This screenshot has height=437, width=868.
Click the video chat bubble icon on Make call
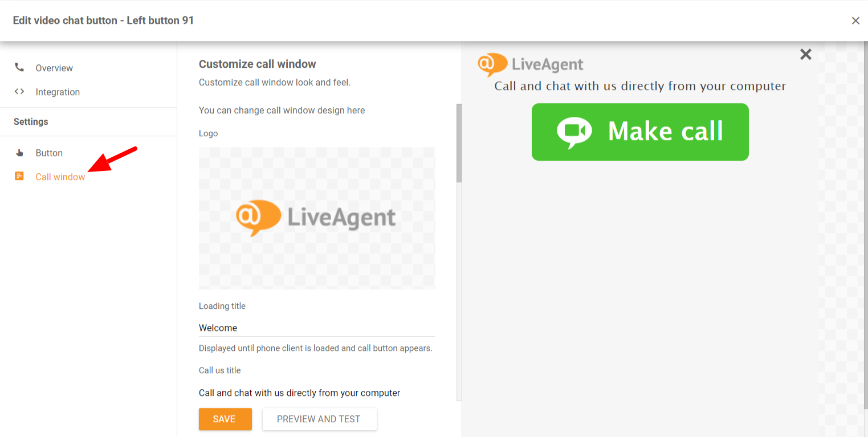click(x=574, y=133)
